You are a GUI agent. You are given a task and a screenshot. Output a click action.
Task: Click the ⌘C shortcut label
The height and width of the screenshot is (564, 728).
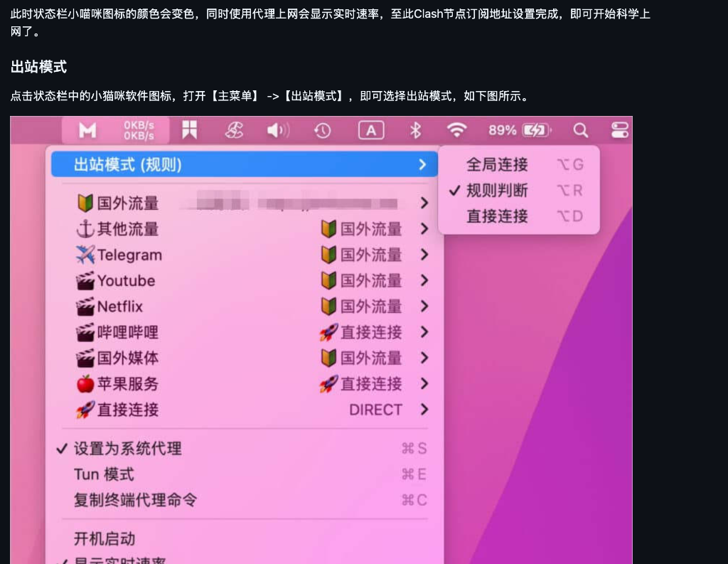[x=414, y=500]
